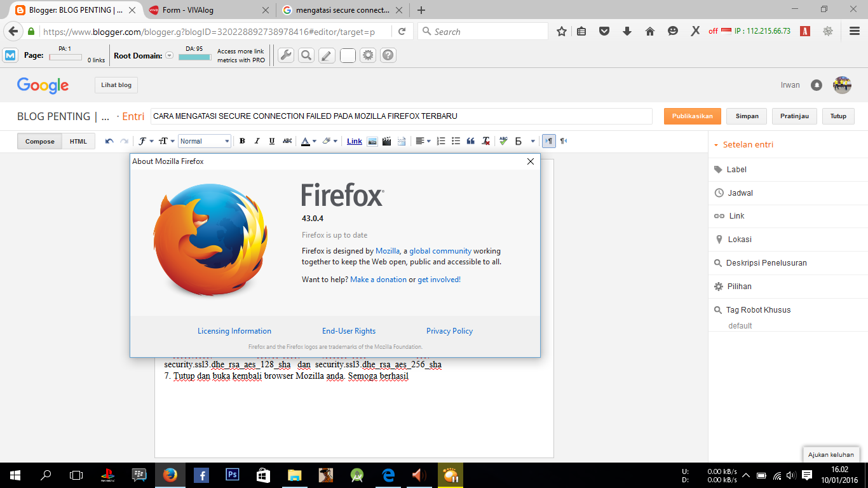Switch to HTML editing mode
This screenshot has height=488, width=868.
coord(78,141)
